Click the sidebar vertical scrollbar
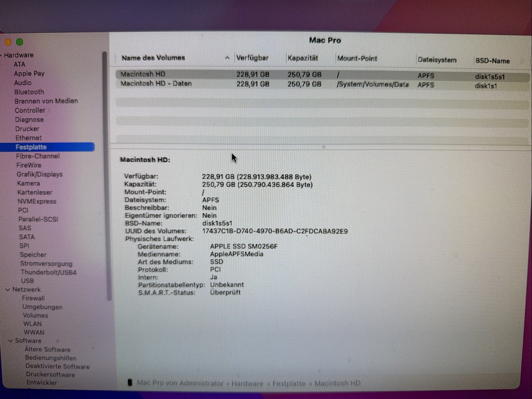The width and height of the screenshot is (532, 399). click(x=106, y=176)
